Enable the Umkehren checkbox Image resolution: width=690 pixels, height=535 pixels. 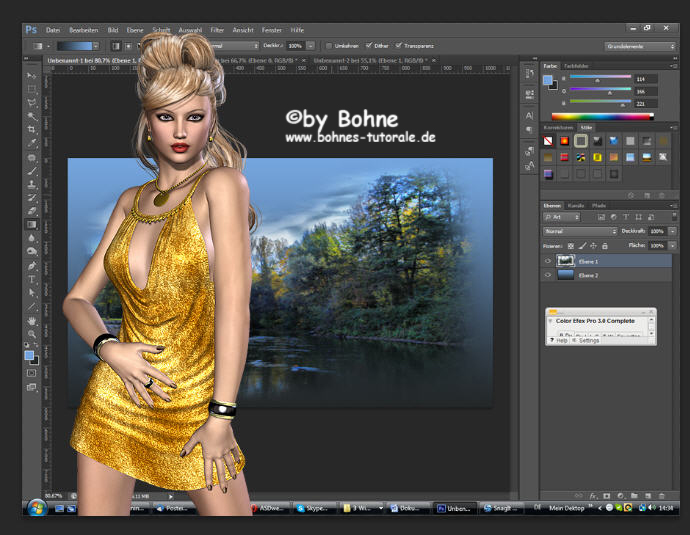(330, 45)
